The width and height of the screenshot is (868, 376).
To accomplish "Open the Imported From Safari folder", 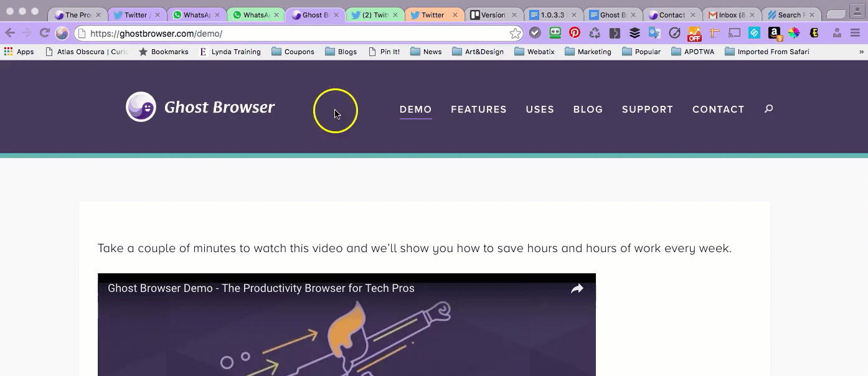I will 767,52.
